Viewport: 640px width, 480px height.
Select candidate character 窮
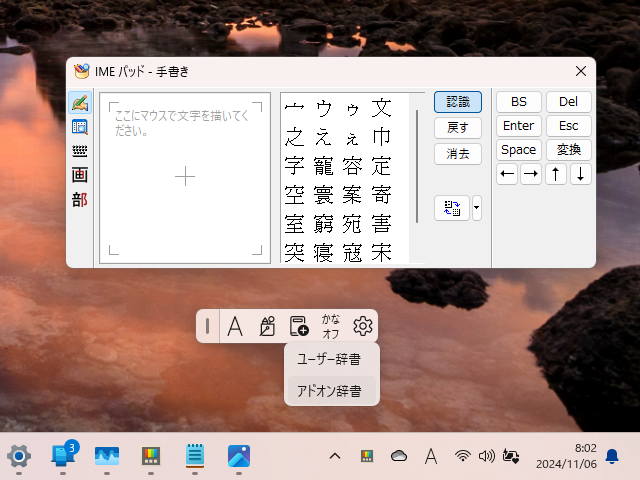click(324, 224)
